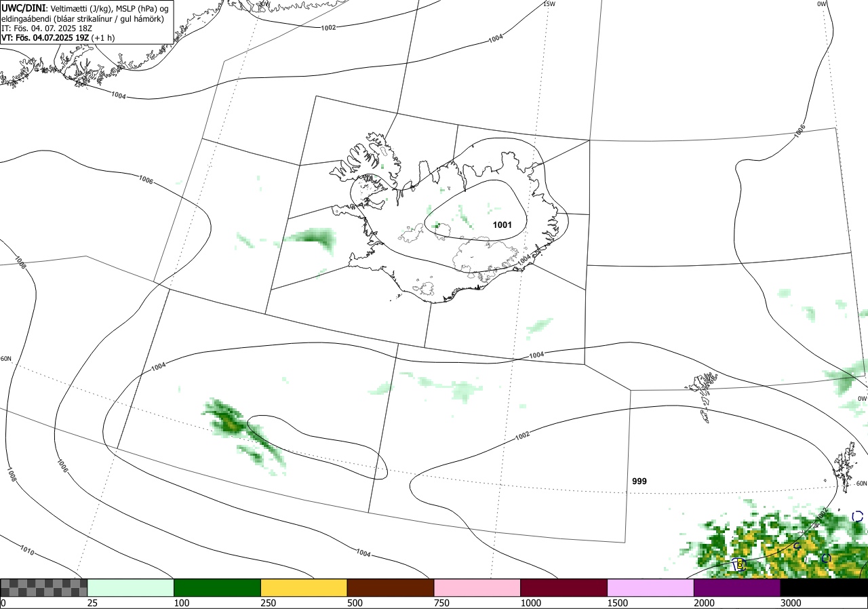Screen dimensions: 868x609
Task: Click the legend value 3000
Action: [790, 603]
